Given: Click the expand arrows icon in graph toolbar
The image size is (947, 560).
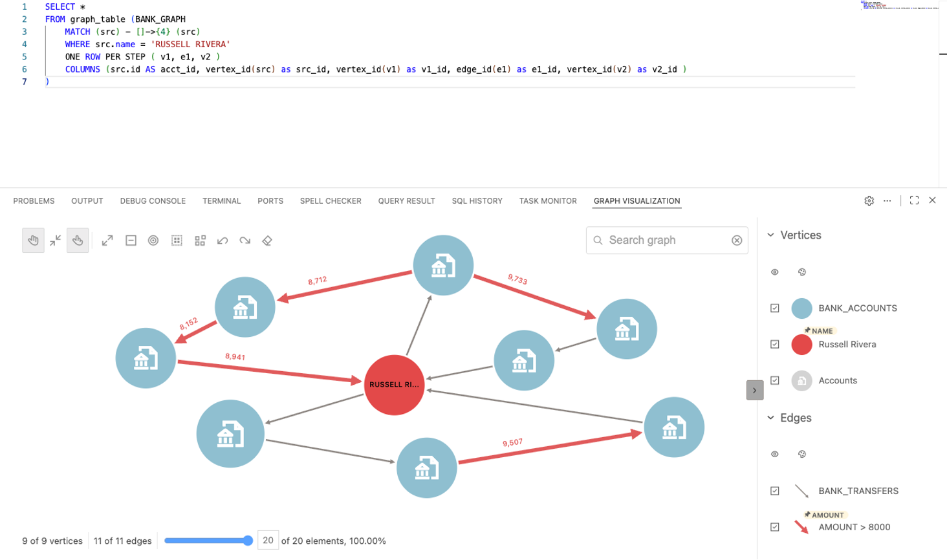Looking at the screenshot, I should click(107, 241).
